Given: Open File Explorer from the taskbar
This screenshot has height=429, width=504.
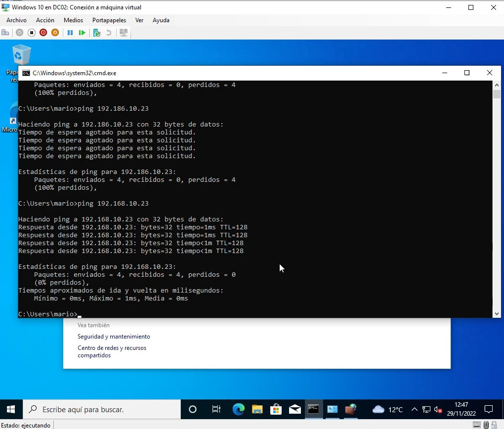Looking at the screenshot, I should (x=257, y=409).
